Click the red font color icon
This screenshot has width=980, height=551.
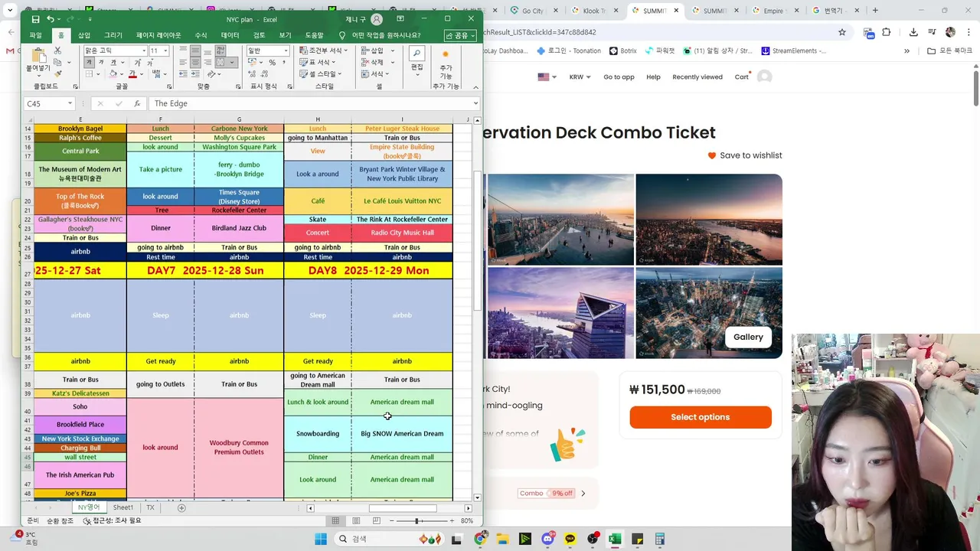click(132, 74)
